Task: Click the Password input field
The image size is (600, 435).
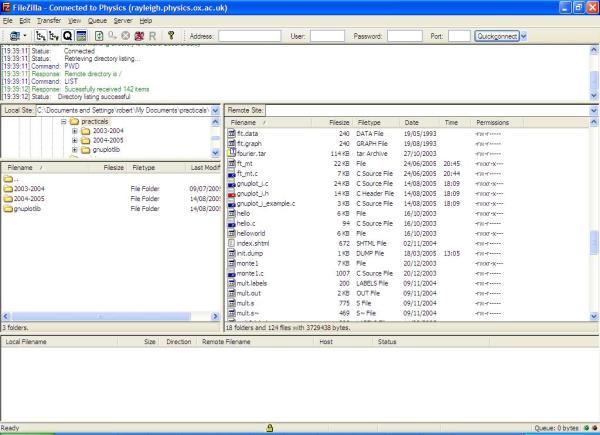Action: [x=405, y=36]
